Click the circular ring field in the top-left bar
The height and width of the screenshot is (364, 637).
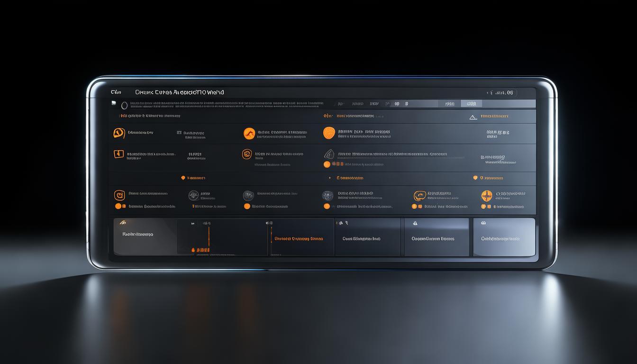click(x=125, y=106)
